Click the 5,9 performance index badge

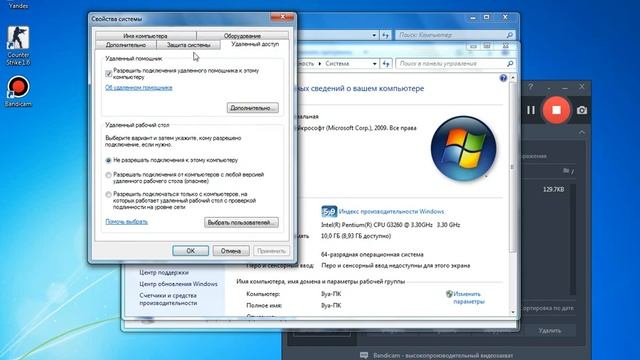coord(329,211)
